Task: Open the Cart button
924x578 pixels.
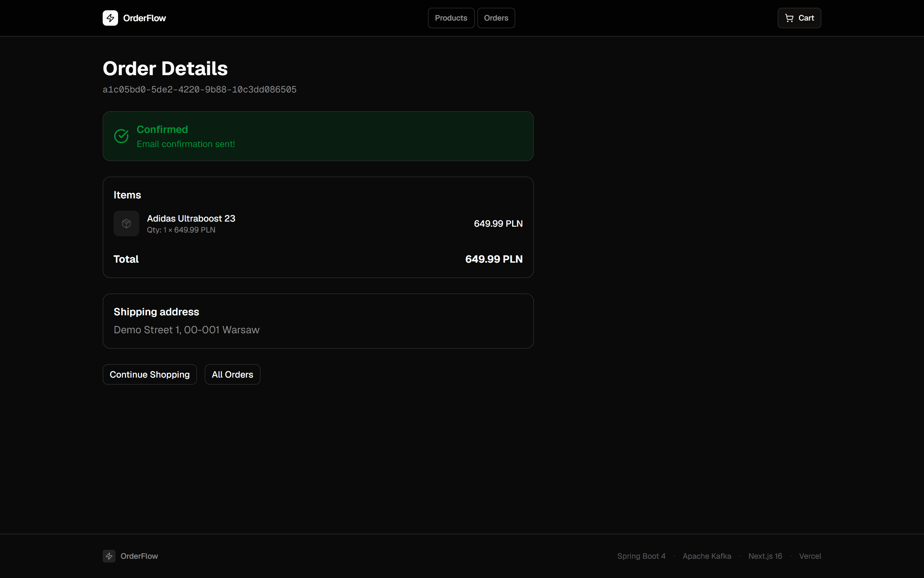Action: click(799, 18)
